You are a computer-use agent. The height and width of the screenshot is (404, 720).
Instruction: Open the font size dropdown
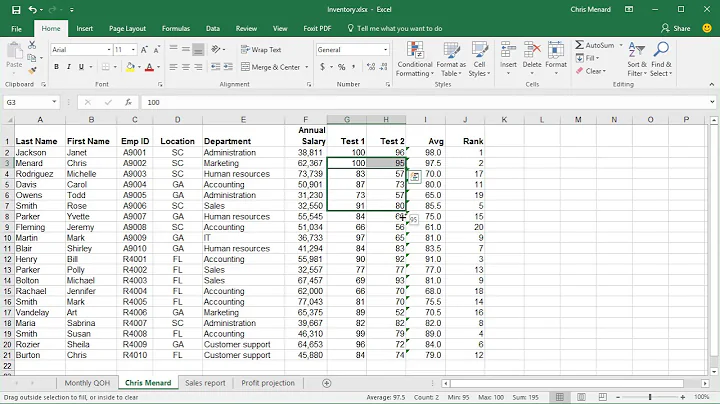(x=133, y=50)
